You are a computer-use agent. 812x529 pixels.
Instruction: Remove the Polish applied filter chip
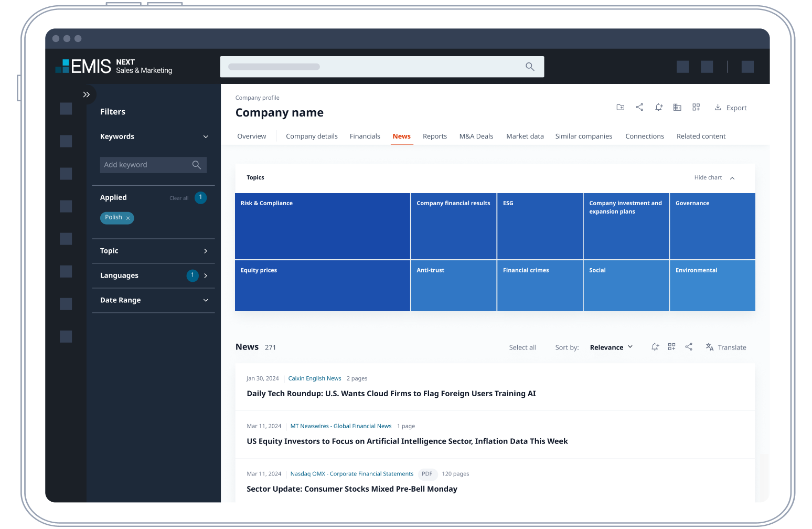(x=128, y=218)
